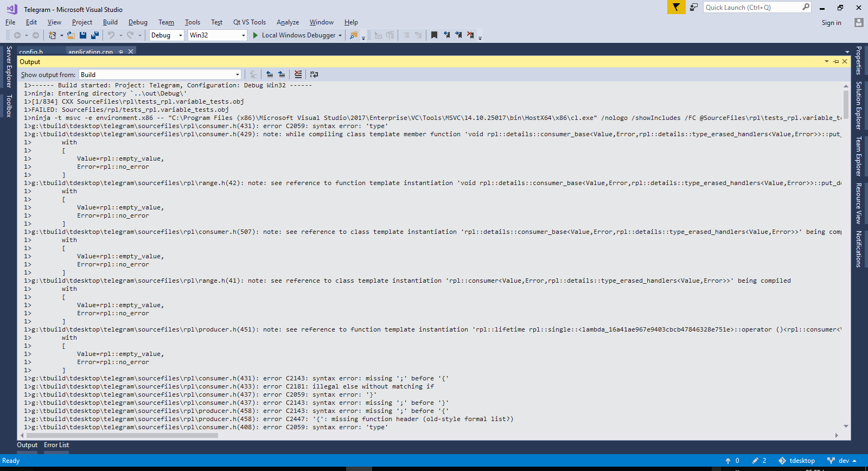Open the notifications flag icon

pos(676,7)
